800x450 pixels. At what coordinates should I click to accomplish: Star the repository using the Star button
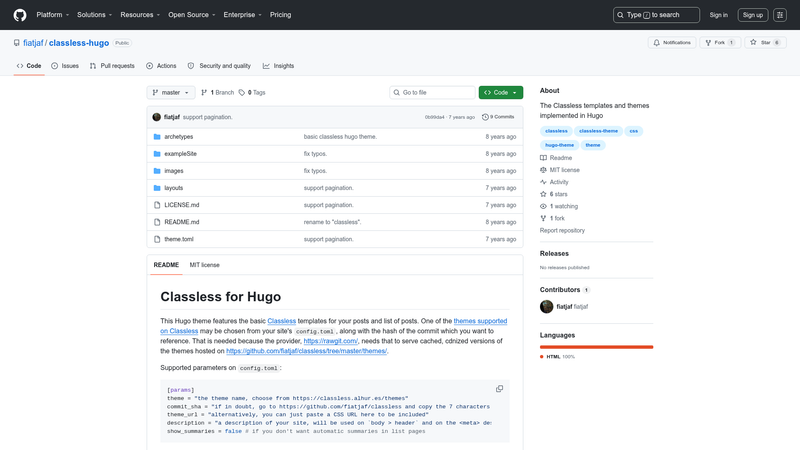point(765,43)
